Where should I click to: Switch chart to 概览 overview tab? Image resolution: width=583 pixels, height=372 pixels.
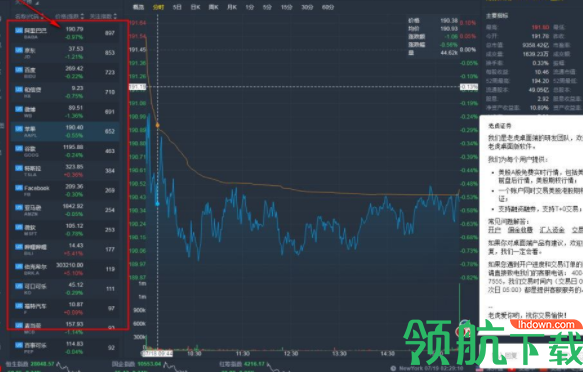click(138, 7)
